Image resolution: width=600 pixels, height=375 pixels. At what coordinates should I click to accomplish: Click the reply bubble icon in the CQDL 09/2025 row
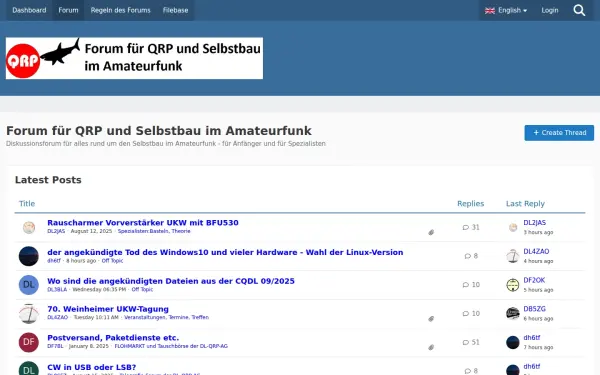(x=466, y=285)
